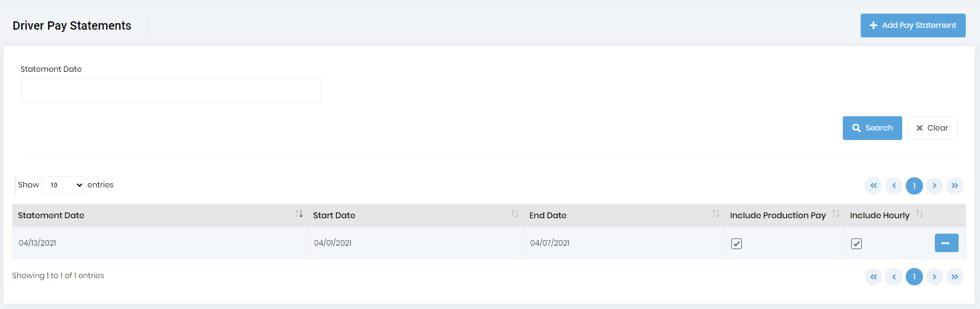980x309 pixels.
Task: Go to first page in top pagination
Action: point(873,186)
